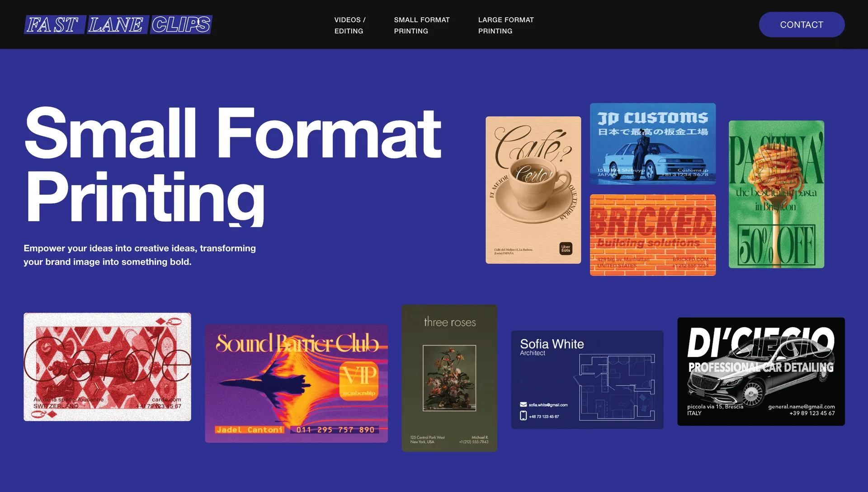Open the Sound Barrier Club VIP card
The height and width of the screenshot is (492, 868).
[296, 384]
